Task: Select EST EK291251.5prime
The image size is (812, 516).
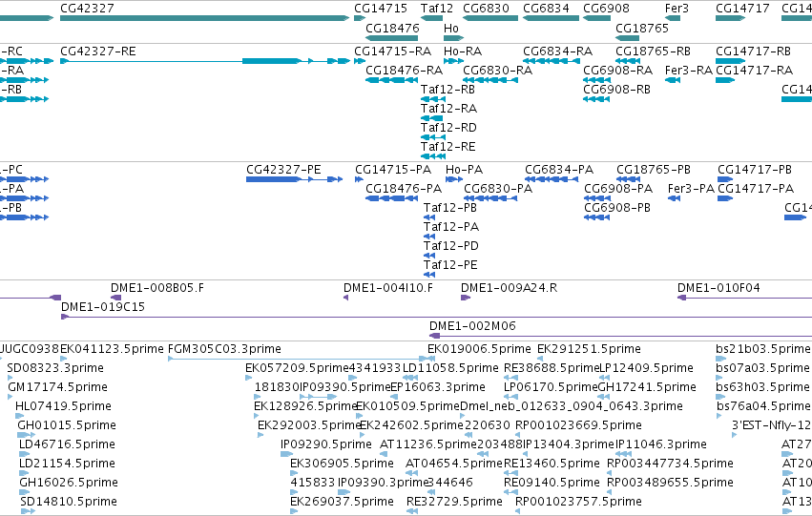Action: (589, 349)
